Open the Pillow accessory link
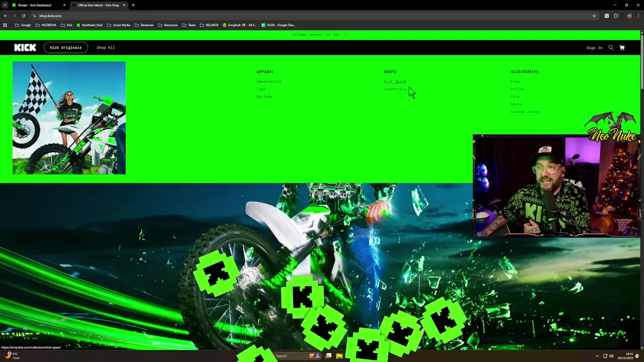The width and height of the screenshot is (644, 362). point(517,89)
